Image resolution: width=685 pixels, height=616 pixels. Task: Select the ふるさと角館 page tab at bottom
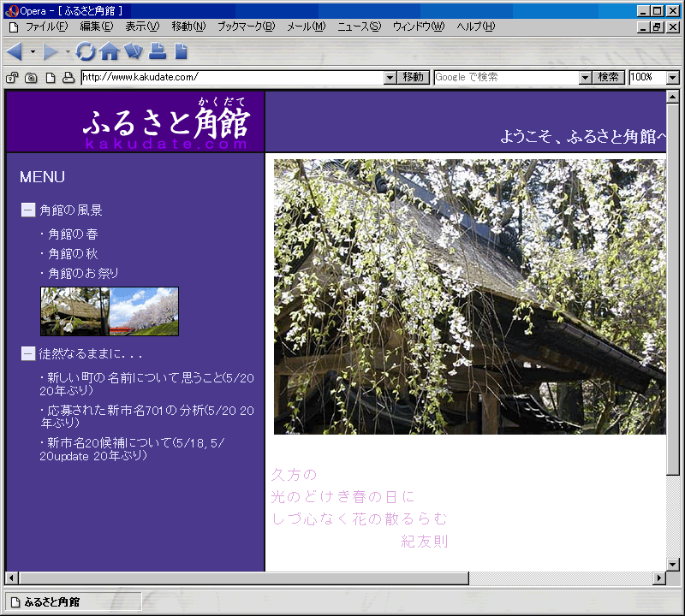pyautogui.click(x=73, y=602)
